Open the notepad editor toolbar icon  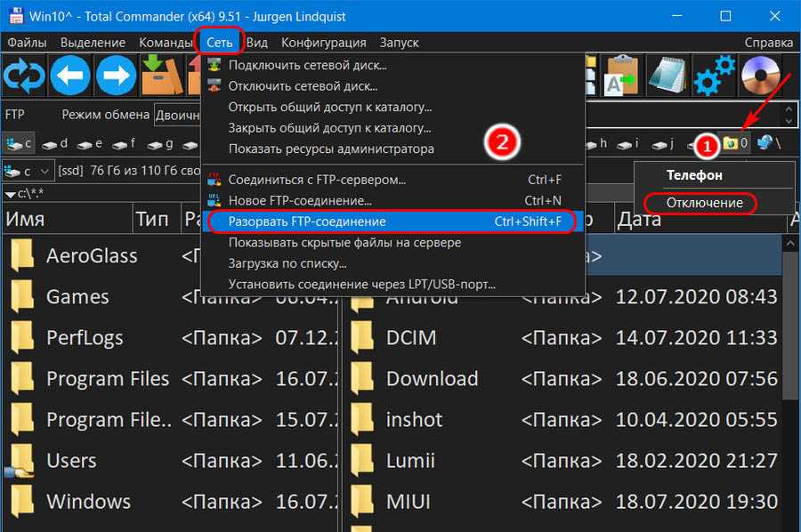669,77
